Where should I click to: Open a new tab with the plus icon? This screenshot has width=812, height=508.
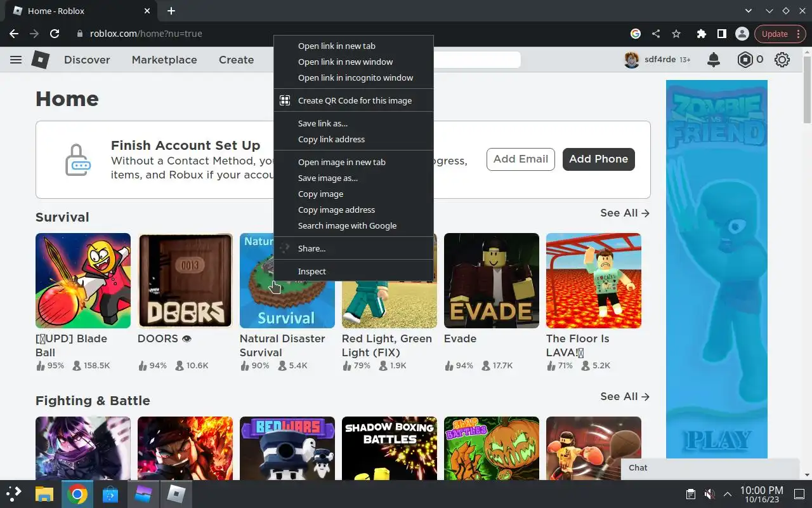coord(171,11)
